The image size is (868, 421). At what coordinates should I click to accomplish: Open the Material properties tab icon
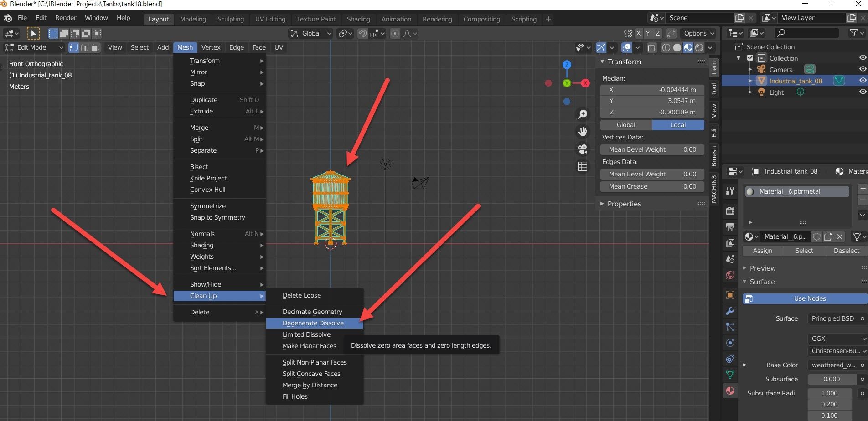point(730,390)
